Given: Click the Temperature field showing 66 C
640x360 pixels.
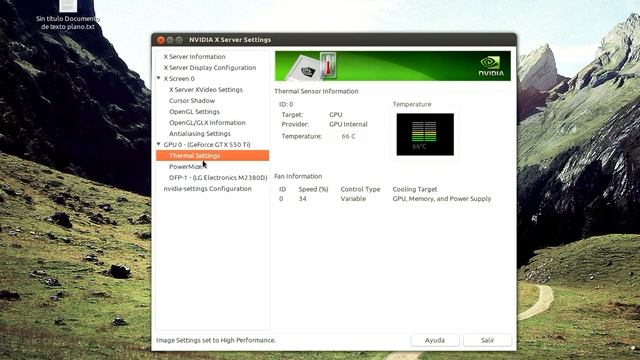Looking at the screenshot, I should tap(348, 136).
